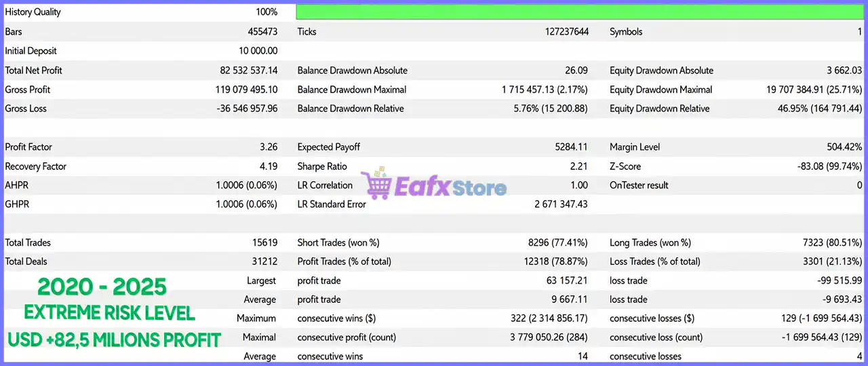This screenshot has width=868, height=366.
Task: Select the Short Trades (won %) label
Action: (338, 243)
